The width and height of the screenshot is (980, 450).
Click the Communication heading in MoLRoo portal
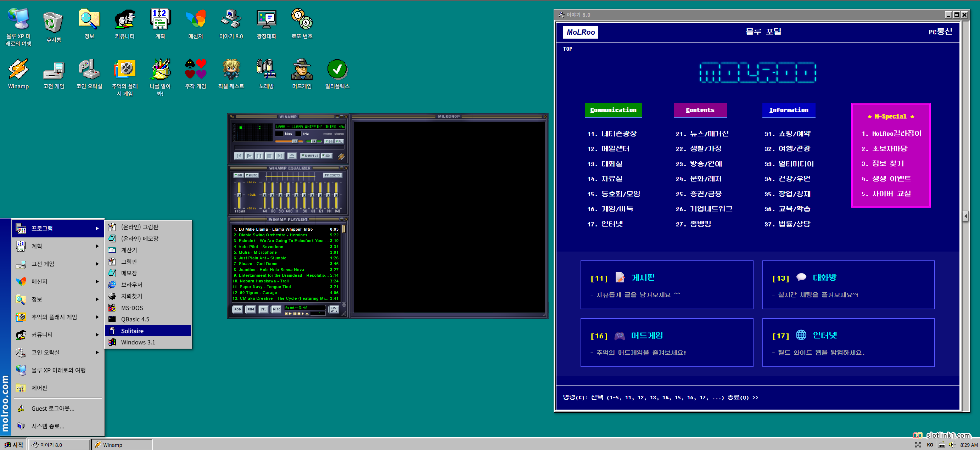click(613, 110)
